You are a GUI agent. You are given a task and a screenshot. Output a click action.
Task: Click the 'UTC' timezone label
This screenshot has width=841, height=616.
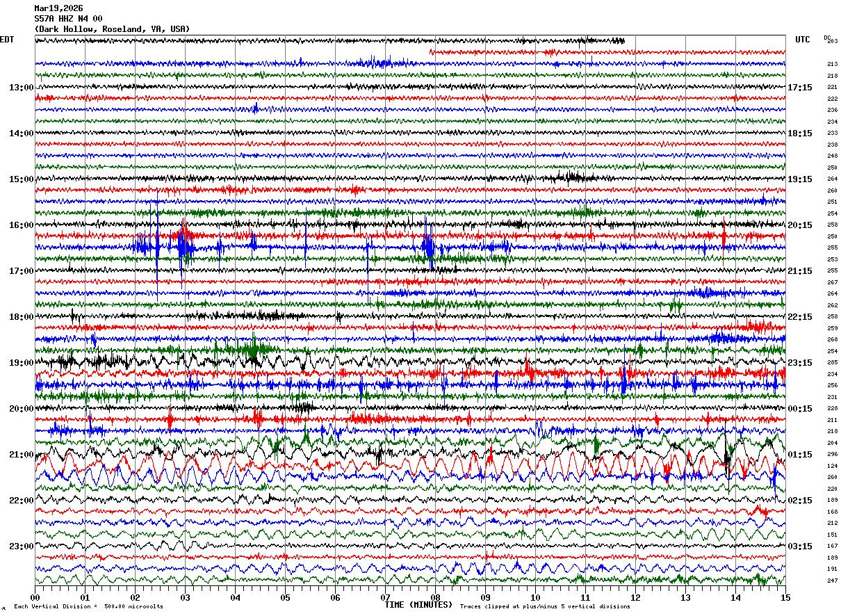pos(803,40)
